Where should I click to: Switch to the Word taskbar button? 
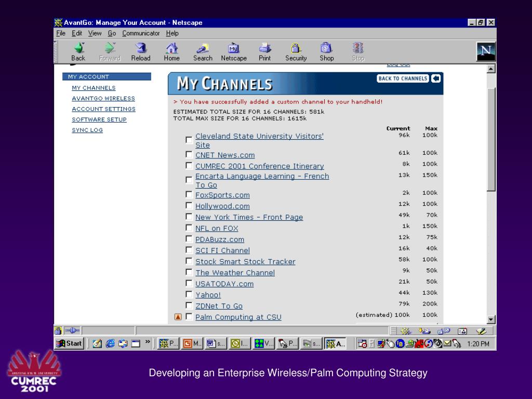tap(216, 344)
